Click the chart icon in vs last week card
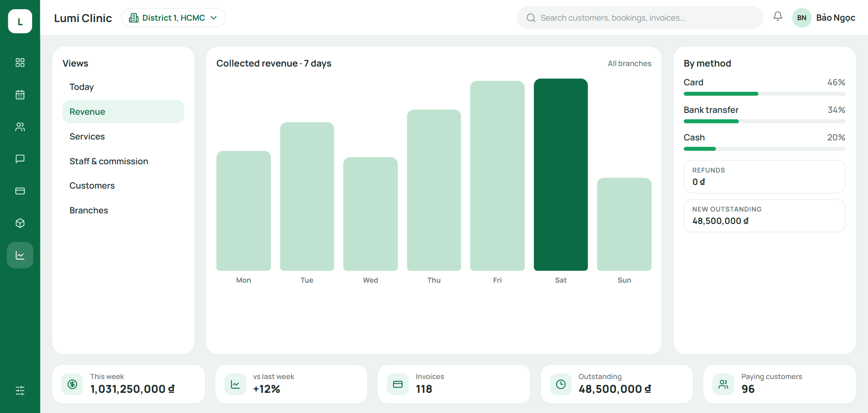Image resolution: width=868 pixels, height=413 pixels. (235, 384)
